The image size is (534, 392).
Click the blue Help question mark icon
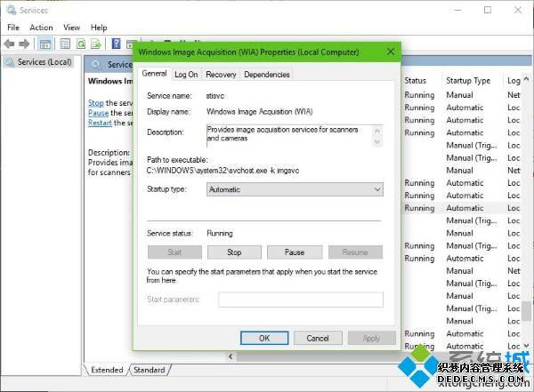[116, 44]
